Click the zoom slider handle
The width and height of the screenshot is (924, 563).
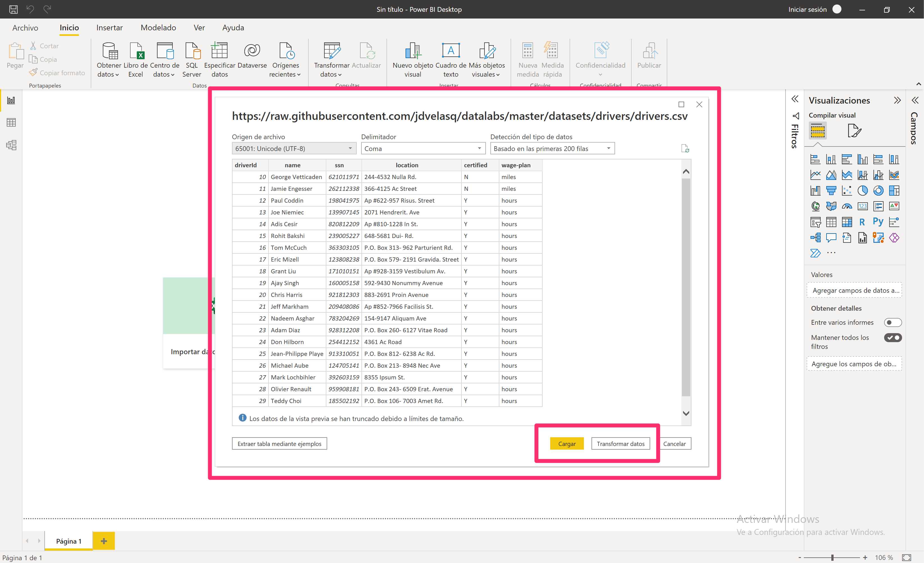pyautogui.click(x=832, y=558)
